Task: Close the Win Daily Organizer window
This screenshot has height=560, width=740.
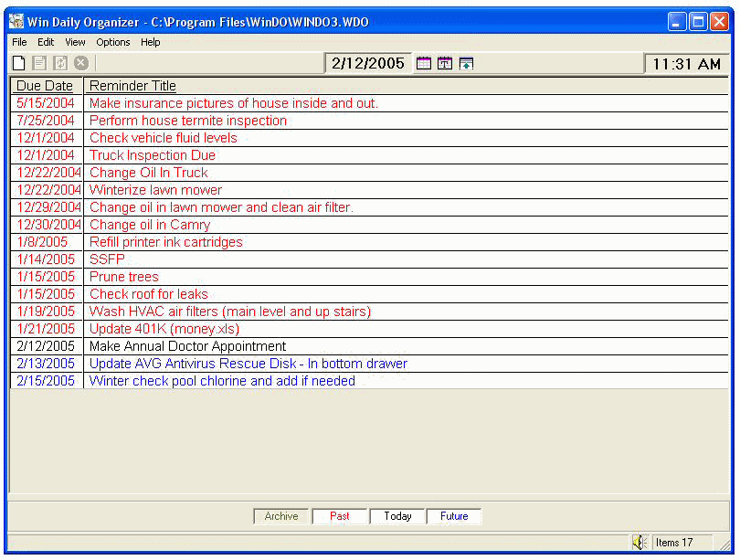Action: [719, 22]
